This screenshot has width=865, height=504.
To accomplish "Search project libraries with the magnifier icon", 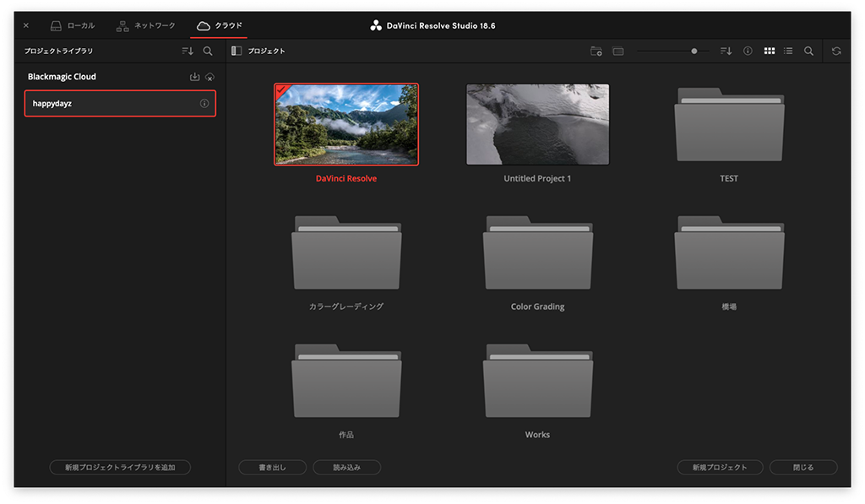I will pos(208,51).
